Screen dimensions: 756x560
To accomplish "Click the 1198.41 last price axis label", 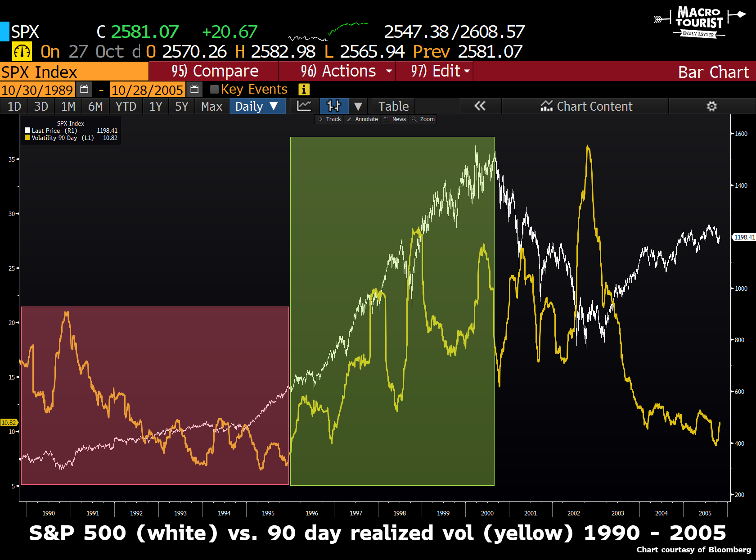I will [x=744, y=237].
